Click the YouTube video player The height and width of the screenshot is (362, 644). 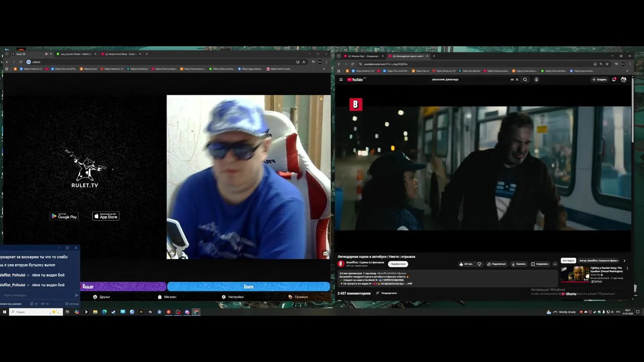pyautogui.click(x=483, y=168)
